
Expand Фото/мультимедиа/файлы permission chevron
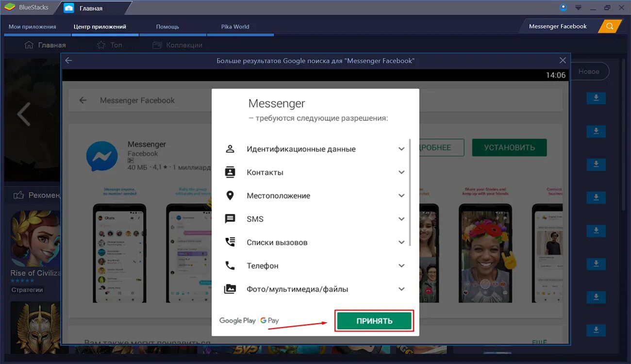[401, 289]
